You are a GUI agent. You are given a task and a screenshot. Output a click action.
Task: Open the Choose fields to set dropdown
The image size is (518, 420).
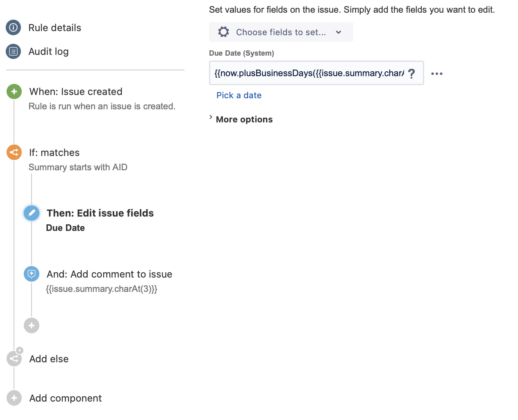281,32
